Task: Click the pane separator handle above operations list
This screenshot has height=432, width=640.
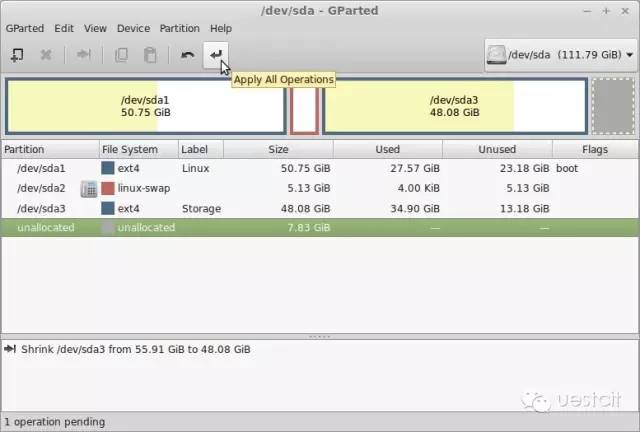Action: (x=320, y=336)
